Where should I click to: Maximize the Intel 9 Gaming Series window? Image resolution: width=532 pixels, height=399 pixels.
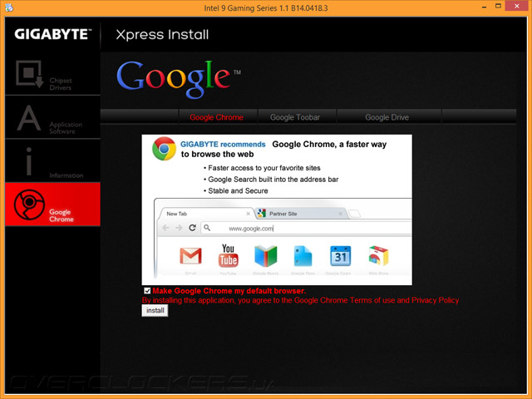(x=498, y=6)
